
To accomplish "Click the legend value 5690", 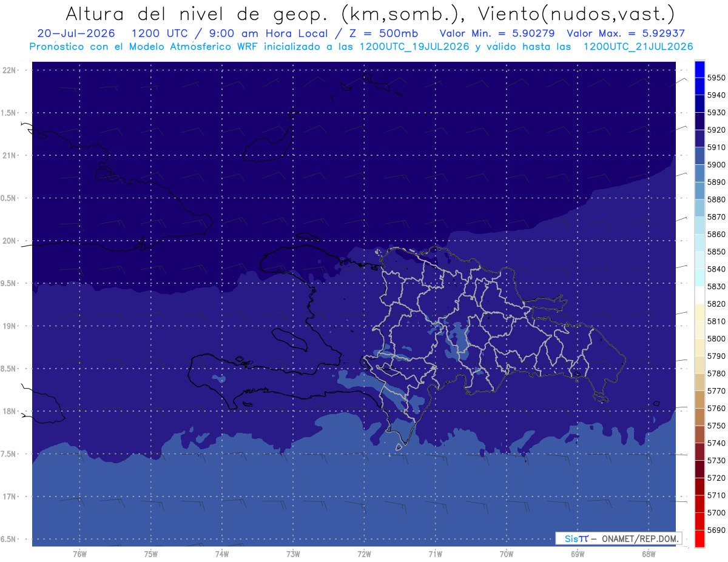I will coord(716,530).
